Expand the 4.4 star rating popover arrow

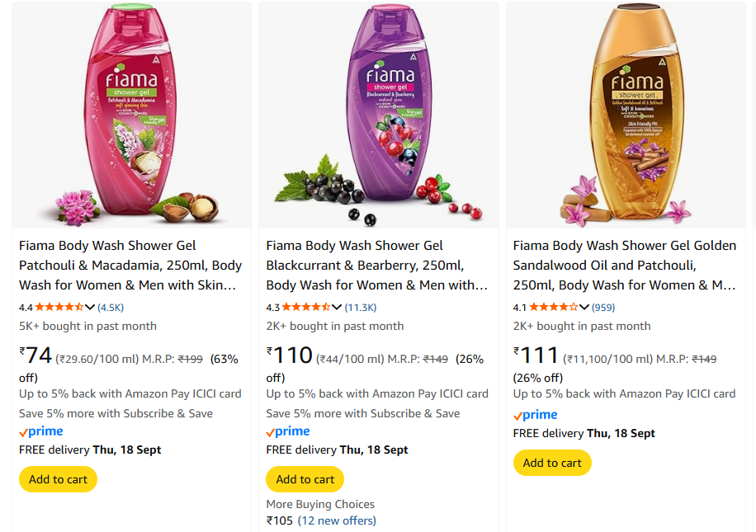click(91, 308)
